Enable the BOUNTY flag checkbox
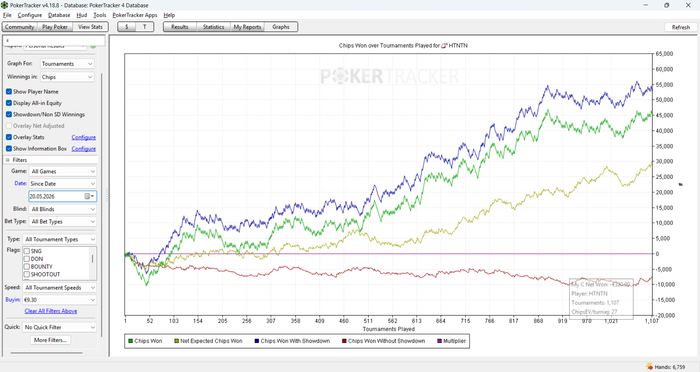The height and width of the screenshot is (372, 700). 27,267
